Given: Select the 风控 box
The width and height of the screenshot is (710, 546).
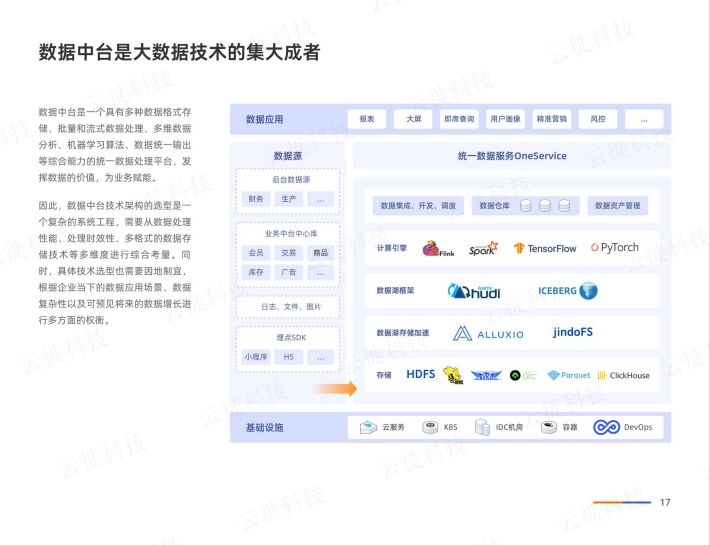Looking at the screenshot, I should pos(598,119).
